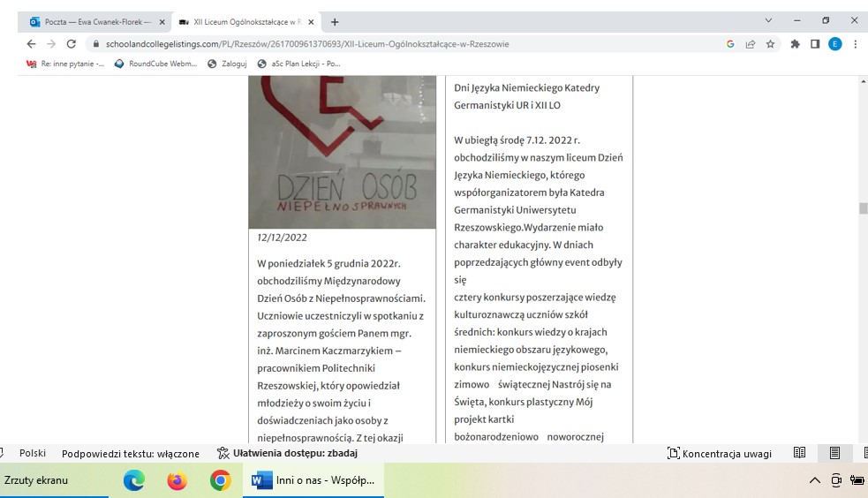Open the aSc Plan Lekcji bookmark
The height and width of the screenshot is (498, 868).
click(x=299, y=64)
